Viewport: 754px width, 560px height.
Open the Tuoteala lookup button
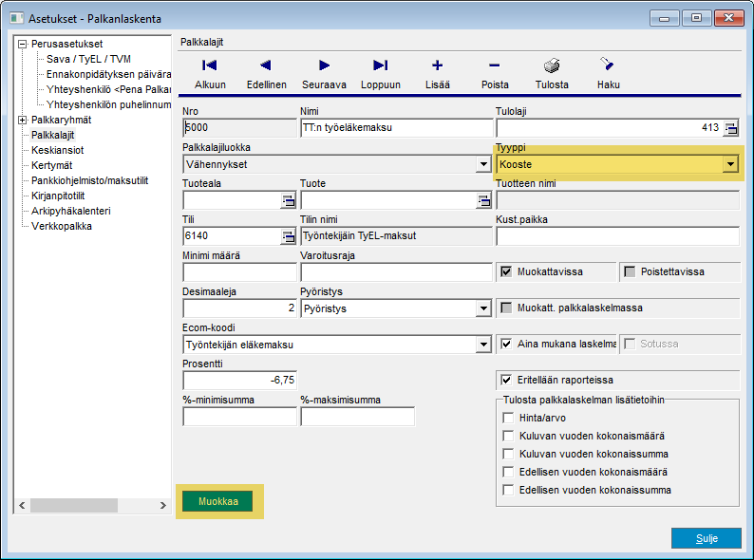288,200
